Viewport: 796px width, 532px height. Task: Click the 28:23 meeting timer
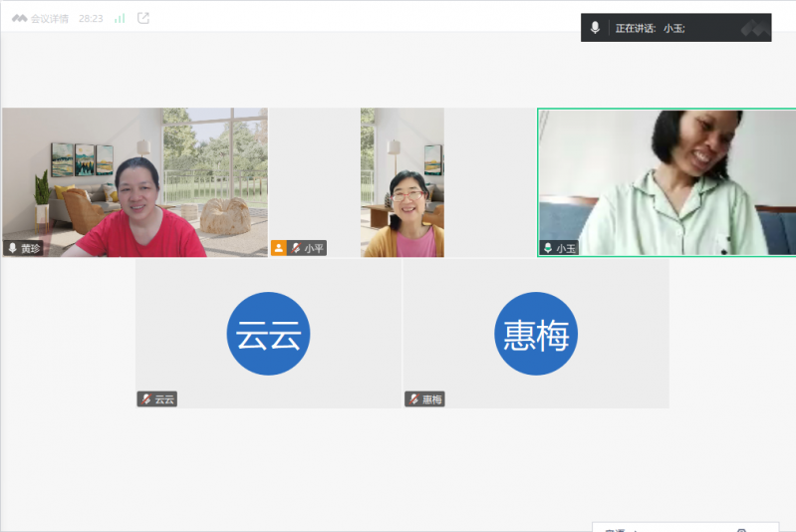[x=91, y=18]
